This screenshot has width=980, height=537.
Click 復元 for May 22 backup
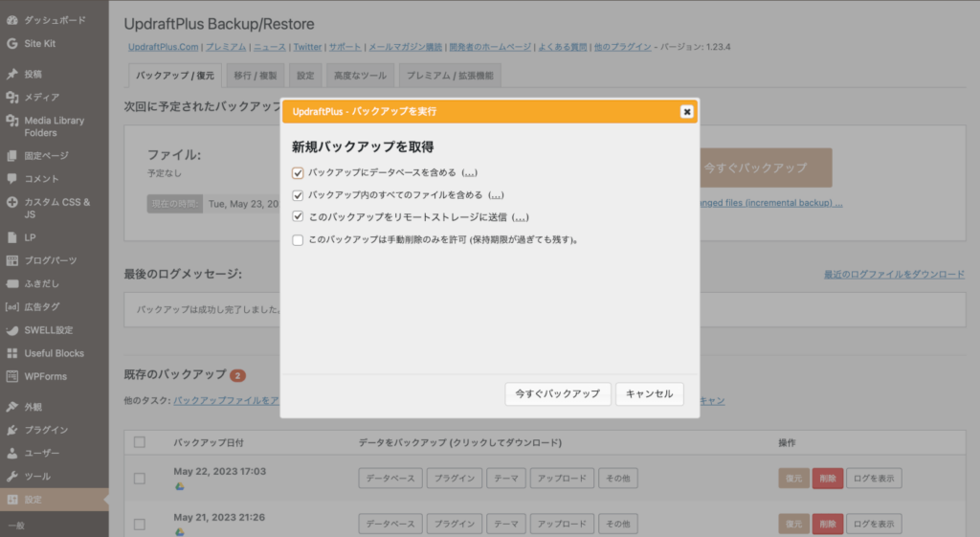(793, 479)
